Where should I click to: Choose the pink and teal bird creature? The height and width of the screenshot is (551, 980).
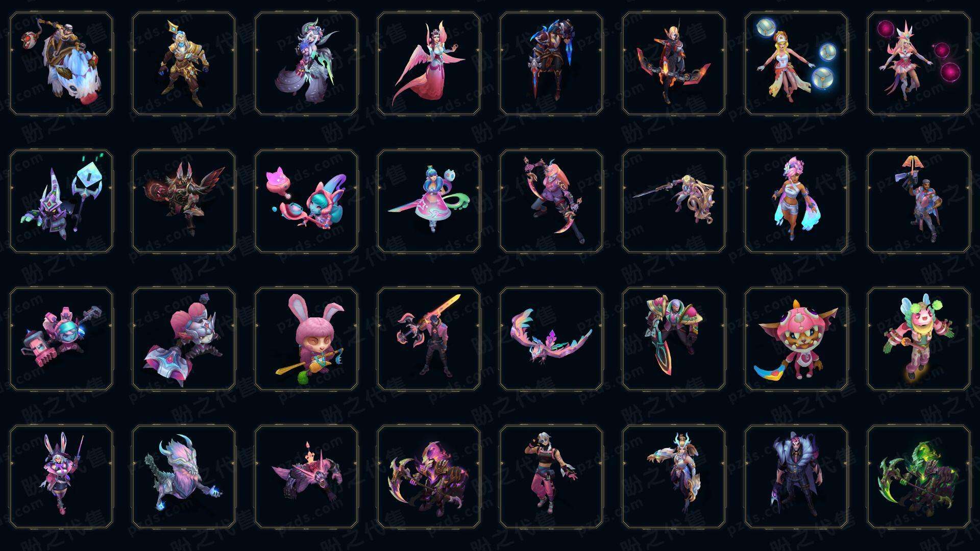[551, 339]
